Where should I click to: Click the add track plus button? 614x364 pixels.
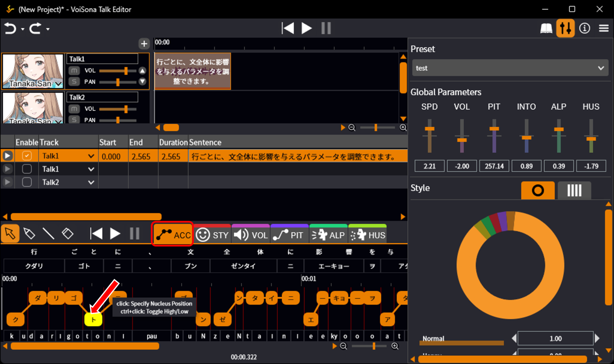coord(144,44)
